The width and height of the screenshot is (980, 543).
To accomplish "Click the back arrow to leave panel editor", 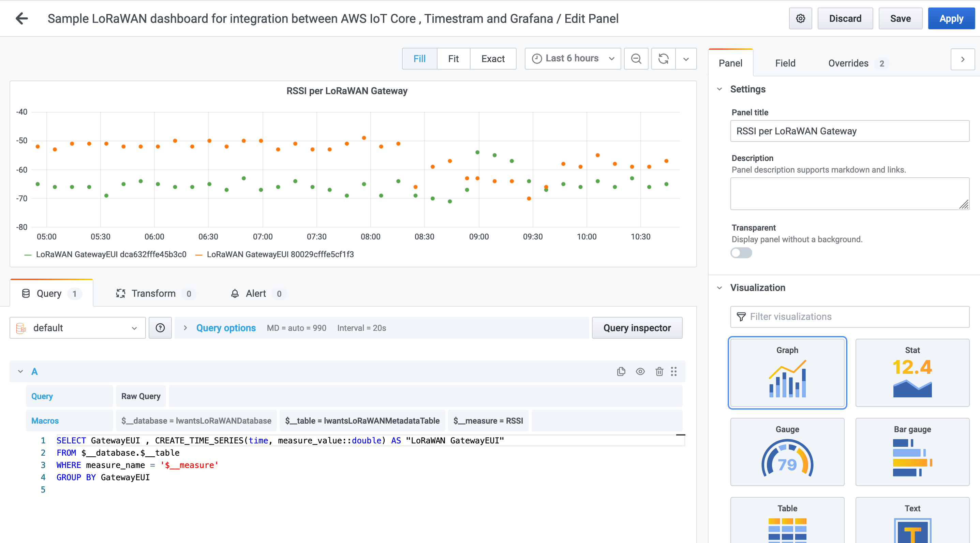I will click(22, 18).
